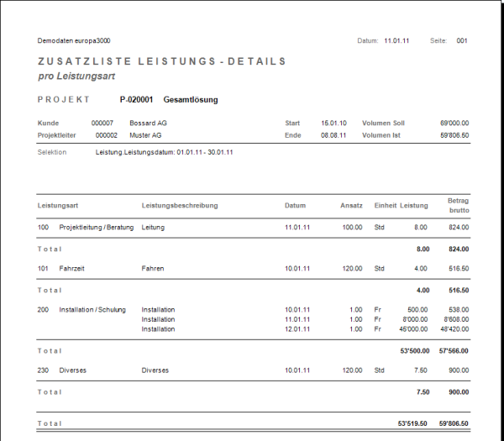Viewport: 504px width, 441px height.
Task: Click the 'Leistungsbeschreibung' column header
Action: click(180, 206)
